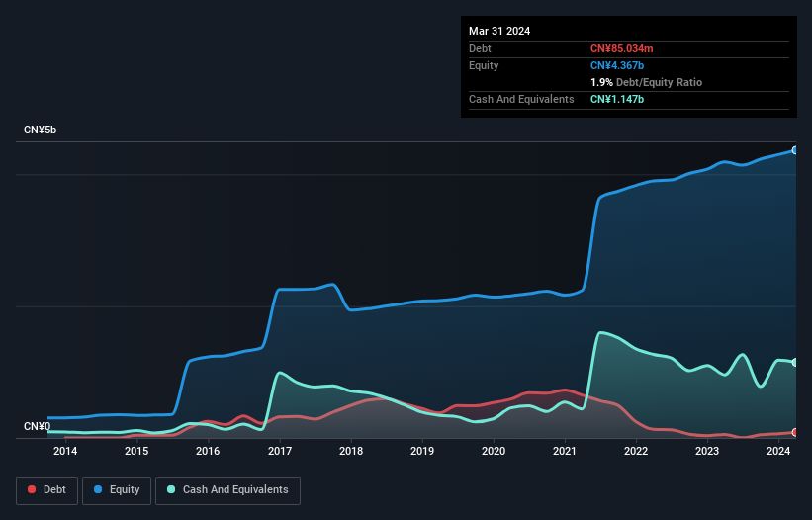The width and height of the screenshot is (812, 520).
Task: Click the 2021 x-axis label
Action: [565, 451]
